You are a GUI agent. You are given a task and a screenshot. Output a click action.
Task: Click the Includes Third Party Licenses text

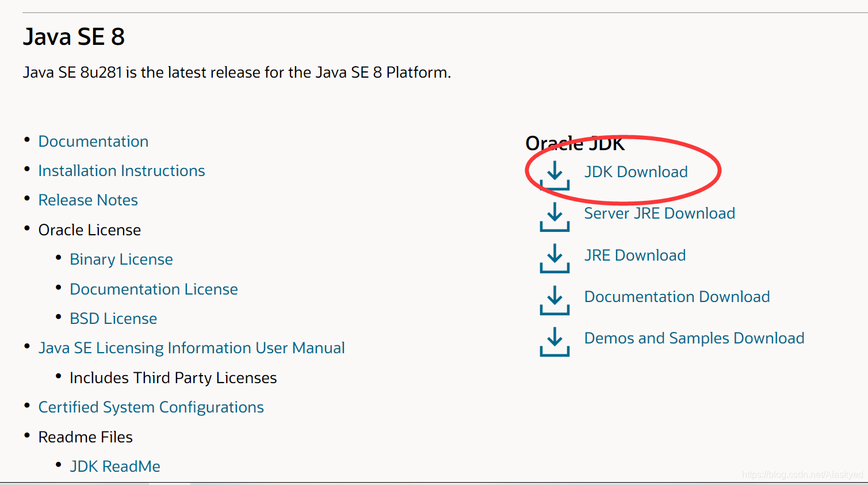(173, 378)
